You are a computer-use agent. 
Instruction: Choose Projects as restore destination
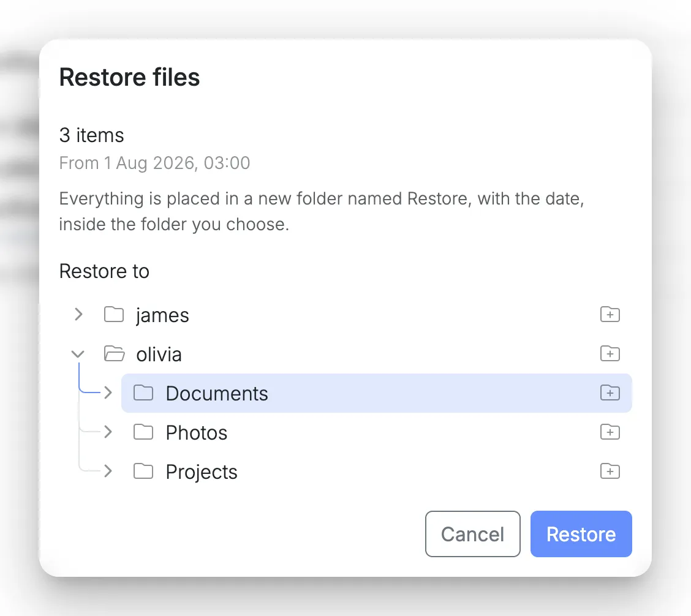tap(377, 471)
